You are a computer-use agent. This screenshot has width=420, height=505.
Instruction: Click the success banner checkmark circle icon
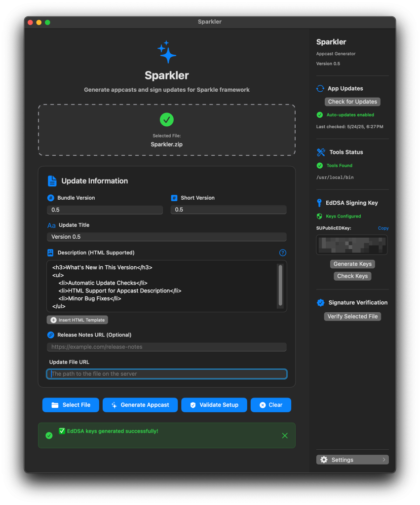tap(49, 436)
